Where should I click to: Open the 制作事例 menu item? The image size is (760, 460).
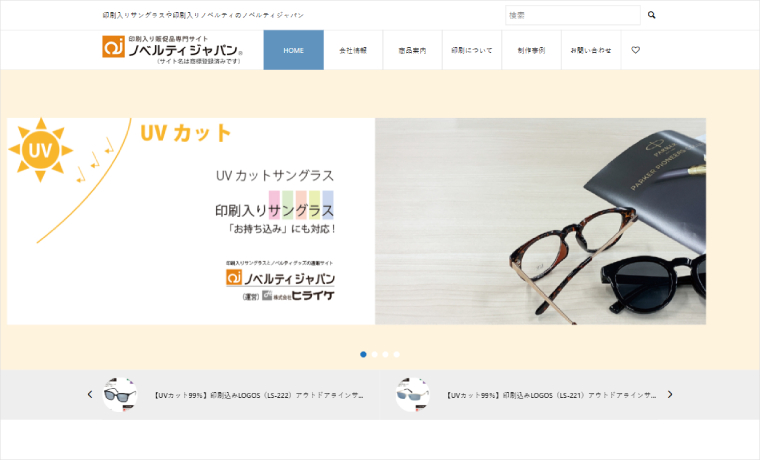click(531, 50)
